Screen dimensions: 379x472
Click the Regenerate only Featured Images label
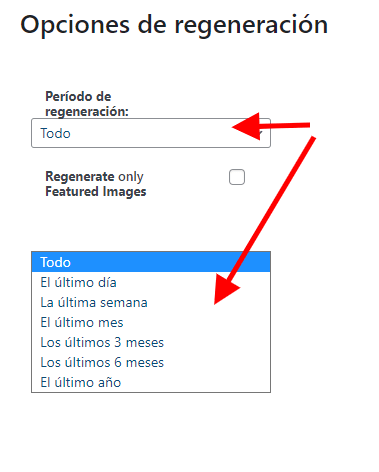(96, 184)
